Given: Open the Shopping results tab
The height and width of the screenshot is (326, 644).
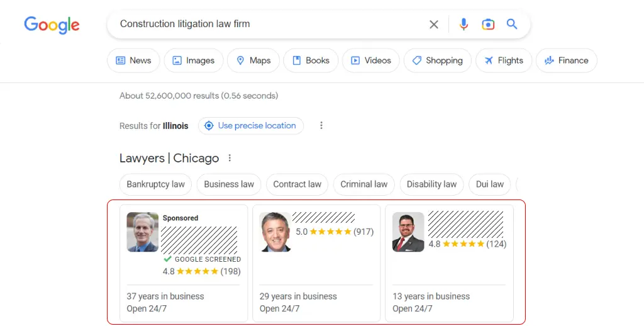Looking at the screenshot, I should coord(438,60).
